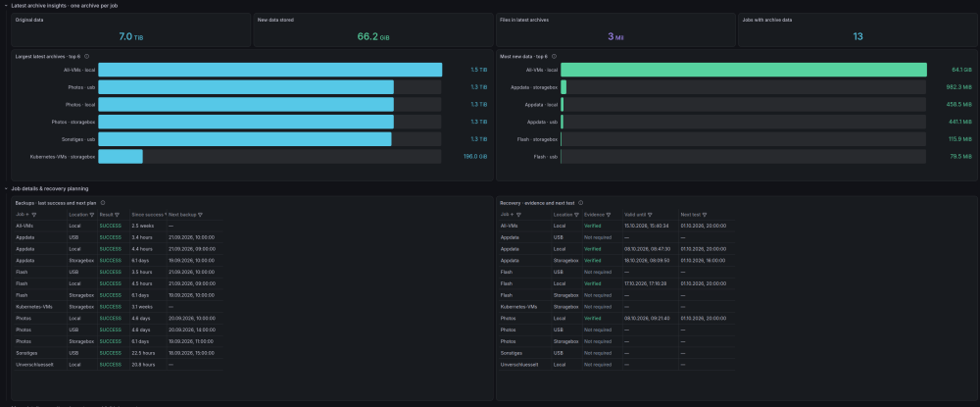The image size is (980, 407).
Task: Select the 13 jobs value
Action: (857, 37)
